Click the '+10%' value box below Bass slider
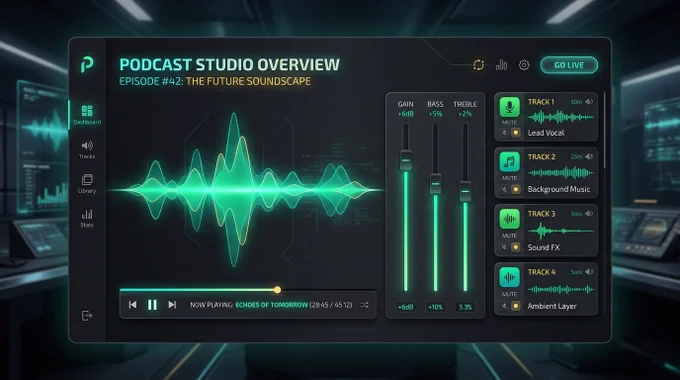680x380 pixels. coord(435,307)
